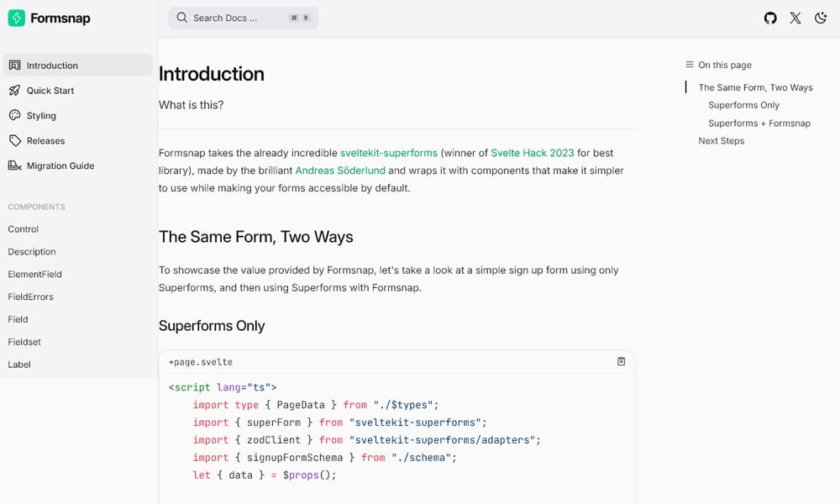Click the '<script lang="ts">' code line
Image resolution: width=840 pixels, height=504 pixels.
pos(223,387)
